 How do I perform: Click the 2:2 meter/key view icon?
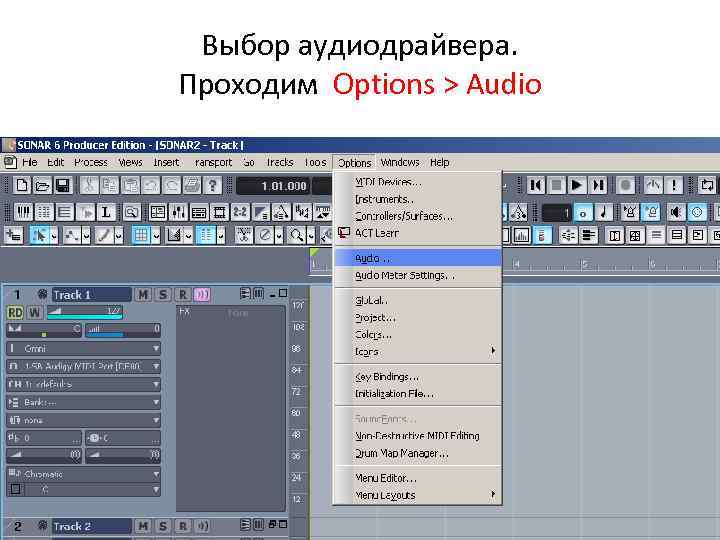pyautogui.click(x=240, y=212)
